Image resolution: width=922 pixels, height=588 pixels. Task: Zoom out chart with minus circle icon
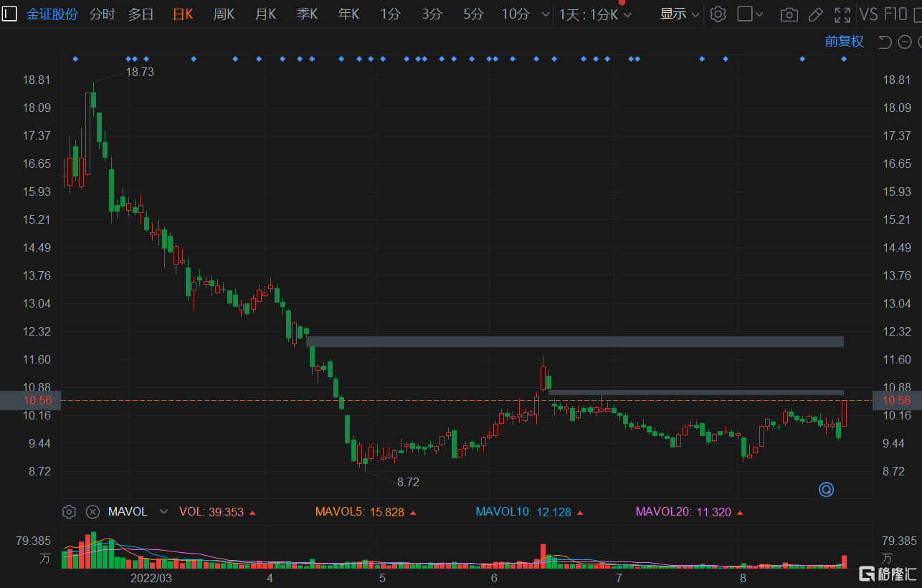906,42
